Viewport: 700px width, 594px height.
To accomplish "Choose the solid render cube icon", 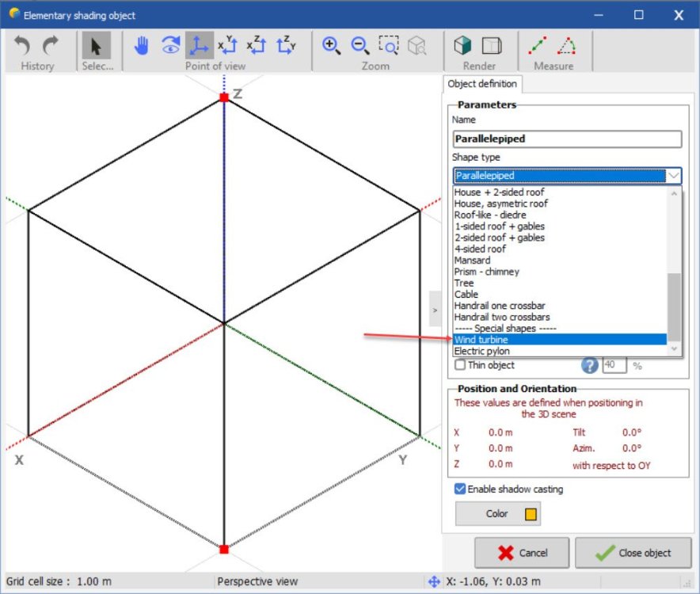I will tap(463, 46).
